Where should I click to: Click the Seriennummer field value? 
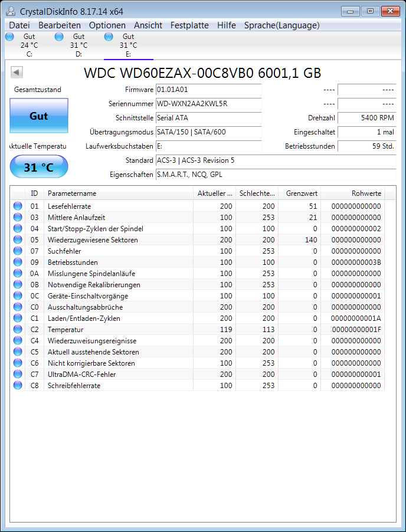(208, 104)
